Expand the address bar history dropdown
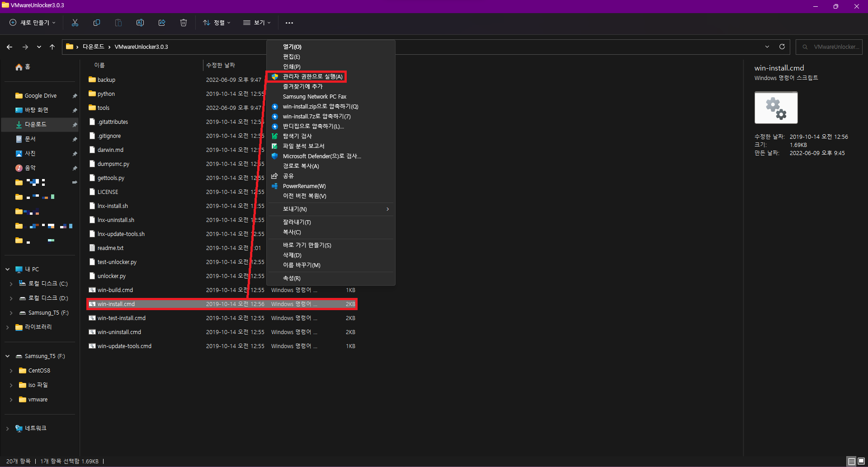 [767, 47]
